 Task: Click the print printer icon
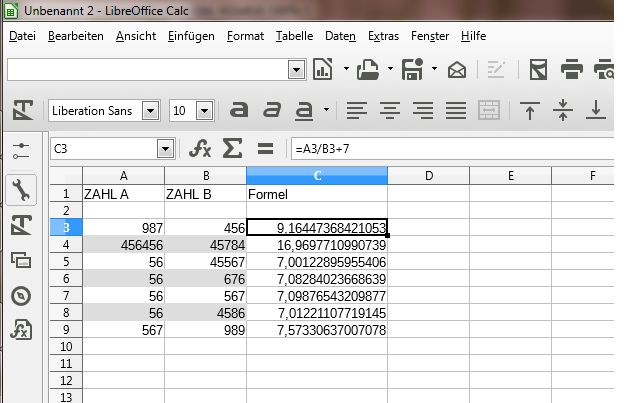tap(571, 69)
